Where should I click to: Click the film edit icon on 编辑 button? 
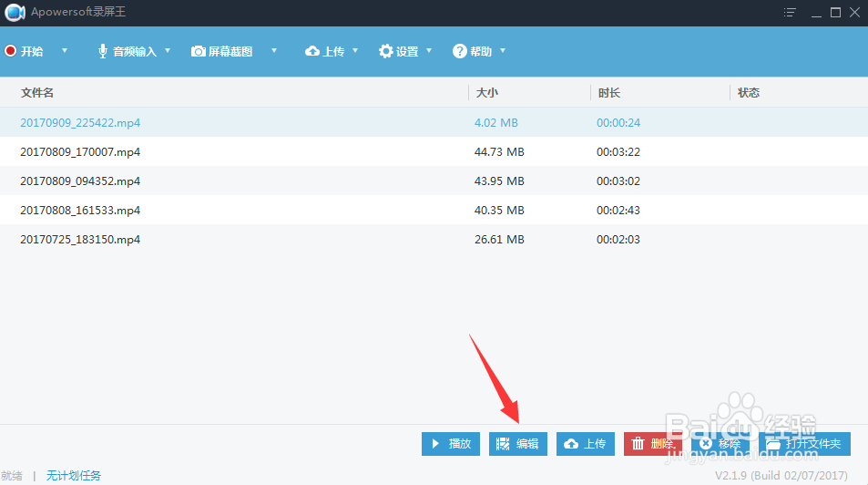[503, 444]
